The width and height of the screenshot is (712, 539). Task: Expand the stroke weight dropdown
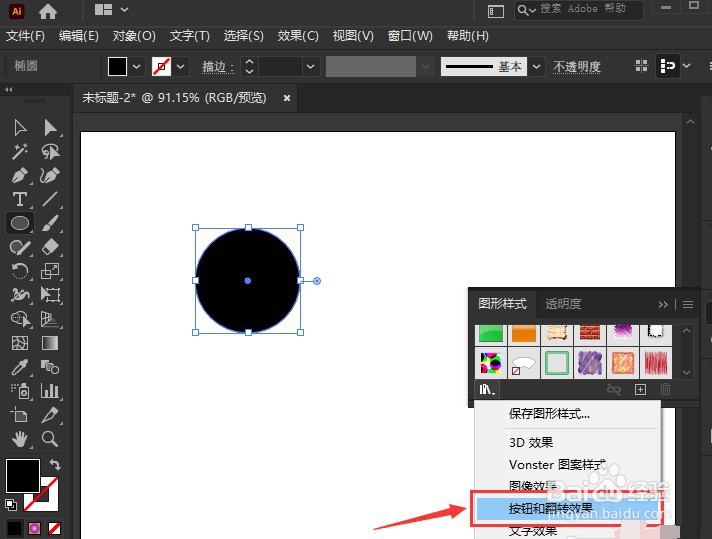311,67
